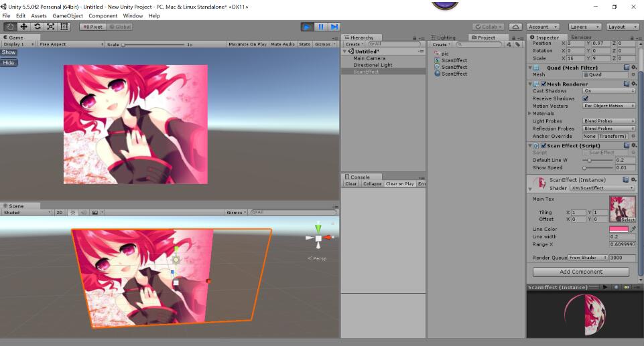Expand the Materials foldout

pyautogui.click(x=530, y=113)
